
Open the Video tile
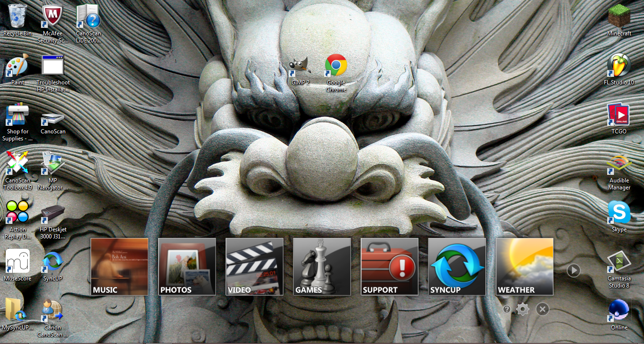click(x=254, y=267)
